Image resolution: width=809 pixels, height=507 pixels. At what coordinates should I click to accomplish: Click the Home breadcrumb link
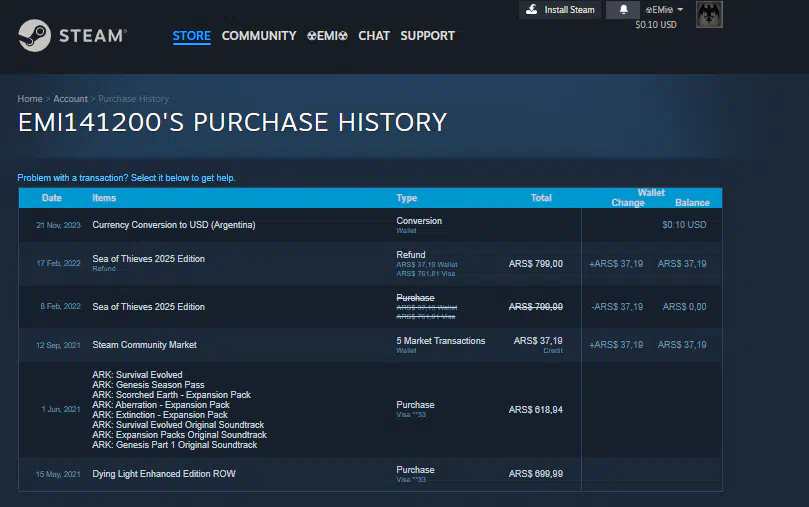point(30,99)
